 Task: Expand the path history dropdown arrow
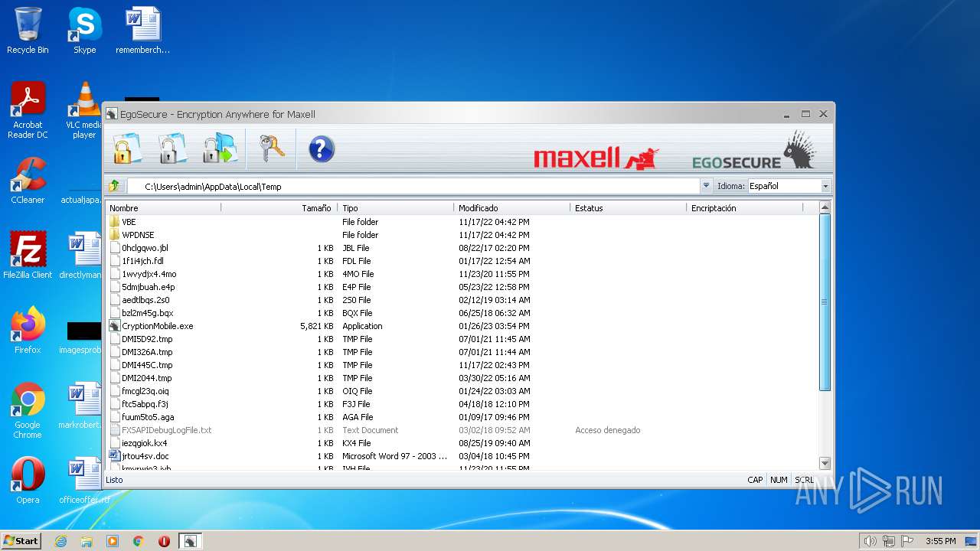(705, 186)
